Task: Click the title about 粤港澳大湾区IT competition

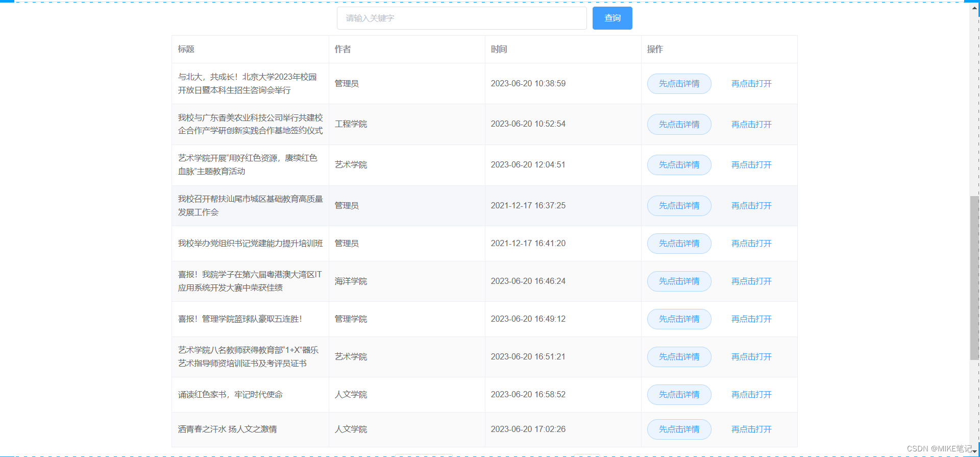Action: click(x=250, y=281)
